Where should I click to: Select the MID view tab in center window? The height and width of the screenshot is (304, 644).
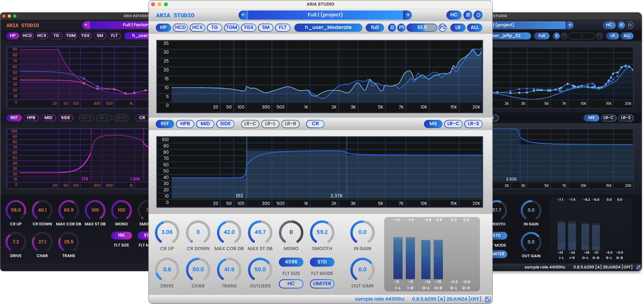205,124
